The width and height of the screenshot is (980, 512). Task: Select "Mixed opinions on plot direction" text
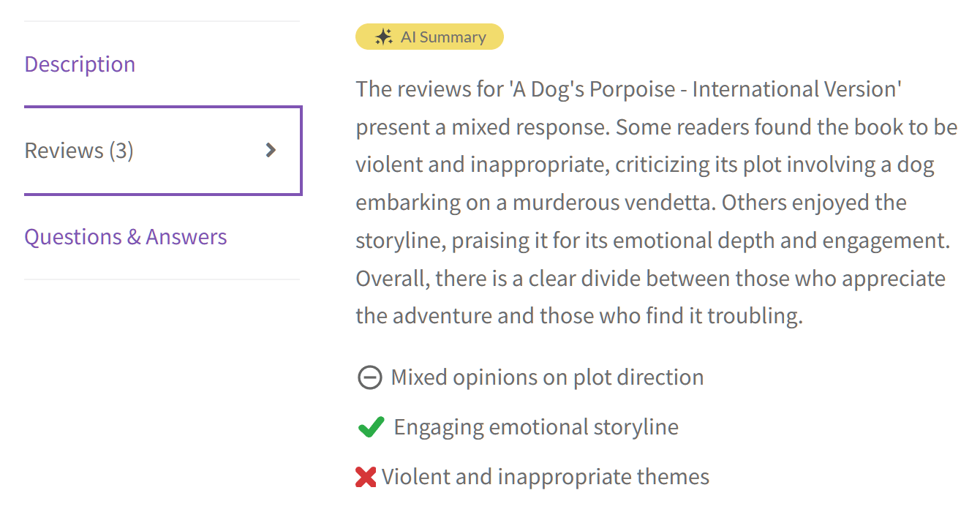(x=547, y=377)
